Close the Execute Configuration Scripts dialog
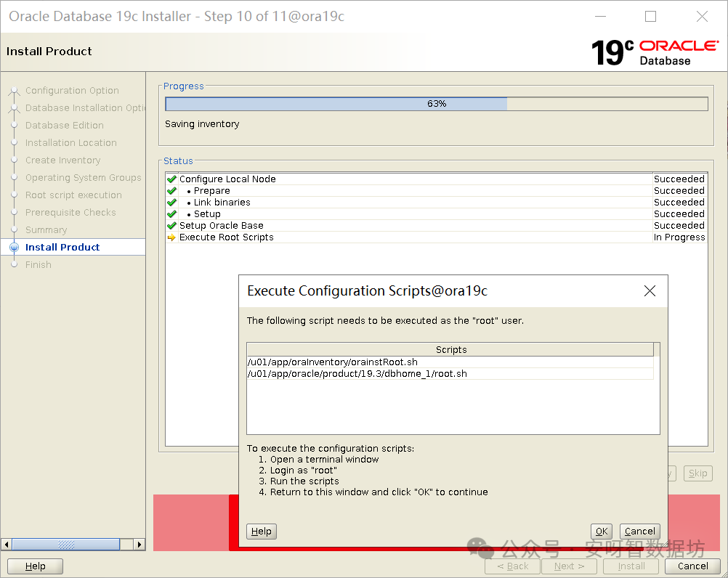Screen dimensions: 728x578 tap(650, 291)
